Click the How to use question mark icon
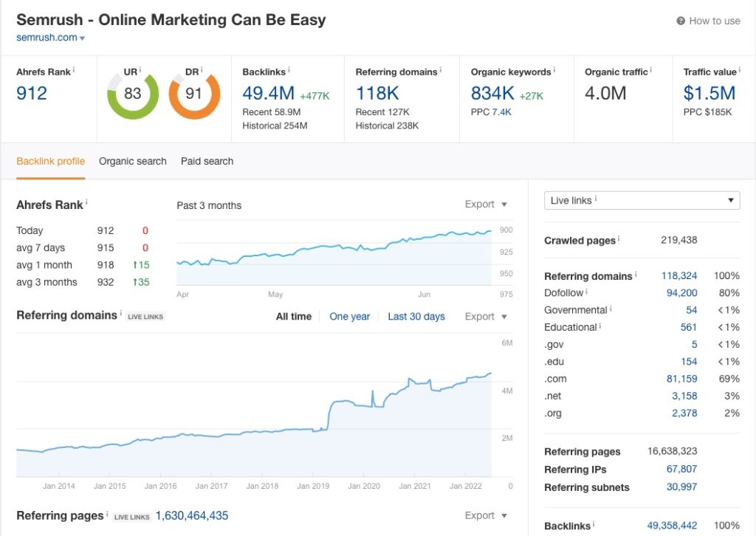This screenshot has height=536, width=756. (681, 21)
